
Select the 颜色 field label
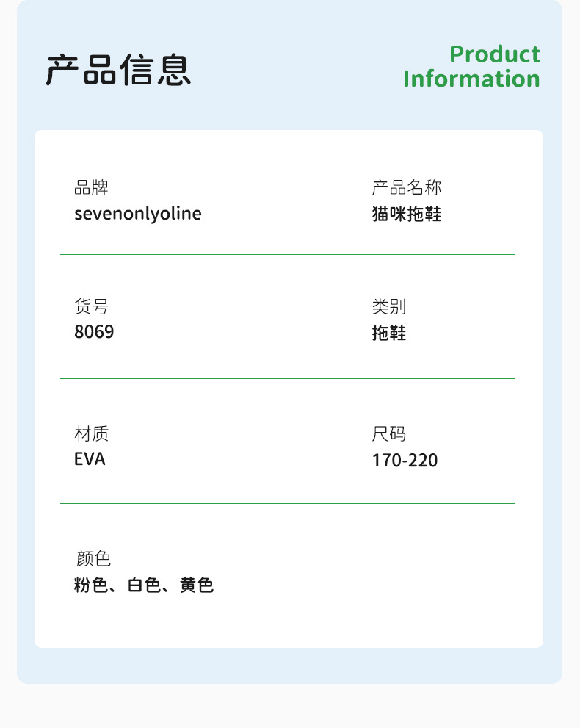coord(93,559)
